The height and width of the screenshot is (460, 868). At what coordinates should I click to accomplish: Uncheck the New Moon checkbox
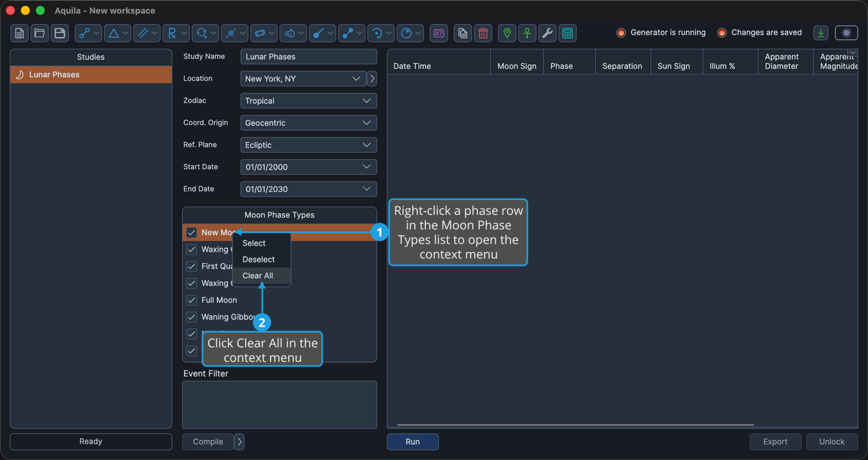click(192, 233)
